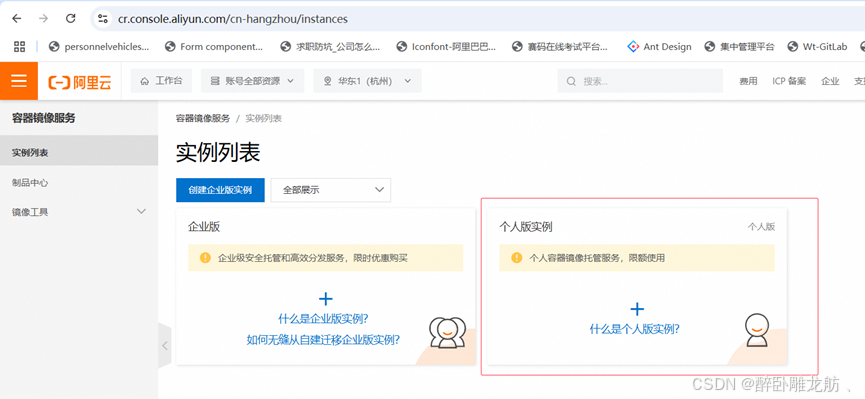The height and width of the screenshot is (399, 865).
Task: Click the 阿里云 logo
Action: pyautogui.click(x=80, y=82)
